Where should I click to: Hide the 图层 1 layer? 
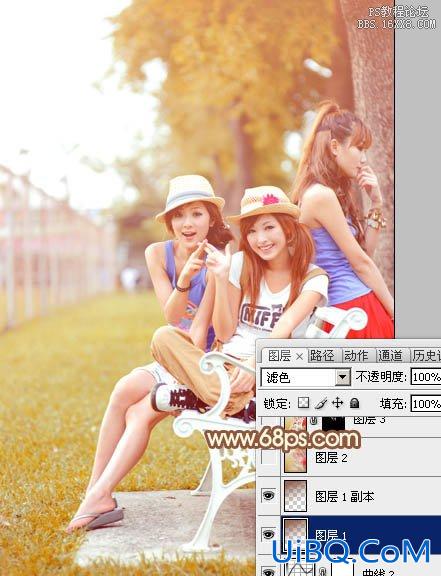pos(269,534)
